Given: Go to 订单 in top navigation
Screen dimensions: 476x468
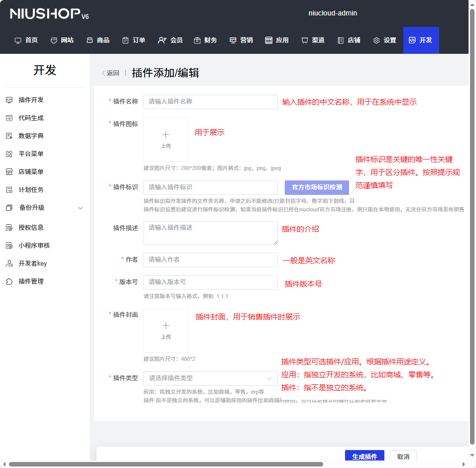Looking at the screenshot, I should (133, 40).
